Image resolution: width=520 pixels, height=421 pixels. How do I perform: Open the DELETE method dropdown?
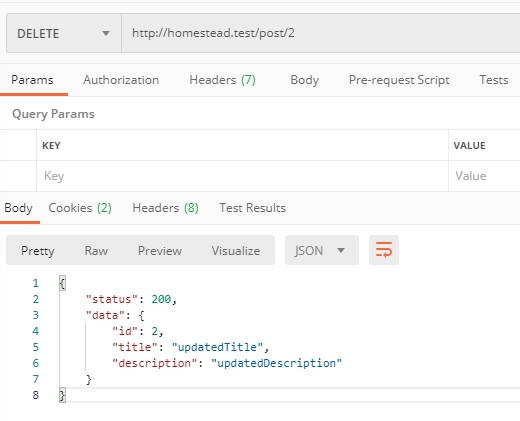tap(64, 33)
